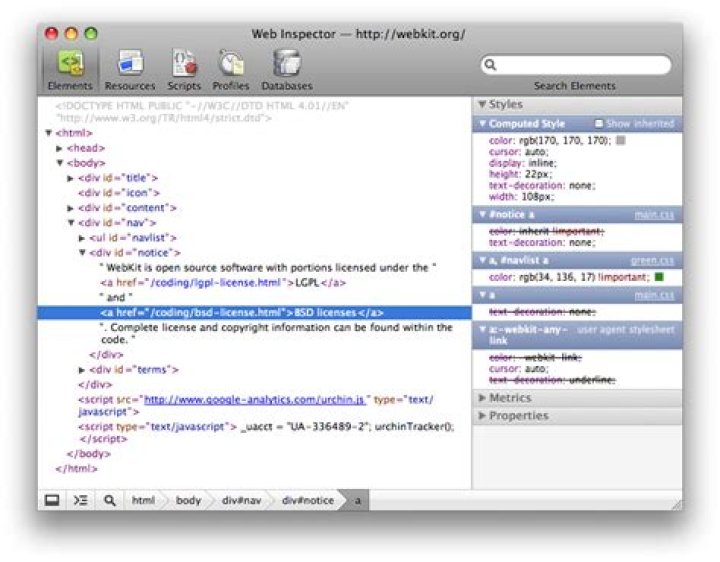Collapse the a:-webkit-any-link rule section
Viewport: 720px width, 562px height.
click(483, 329)
